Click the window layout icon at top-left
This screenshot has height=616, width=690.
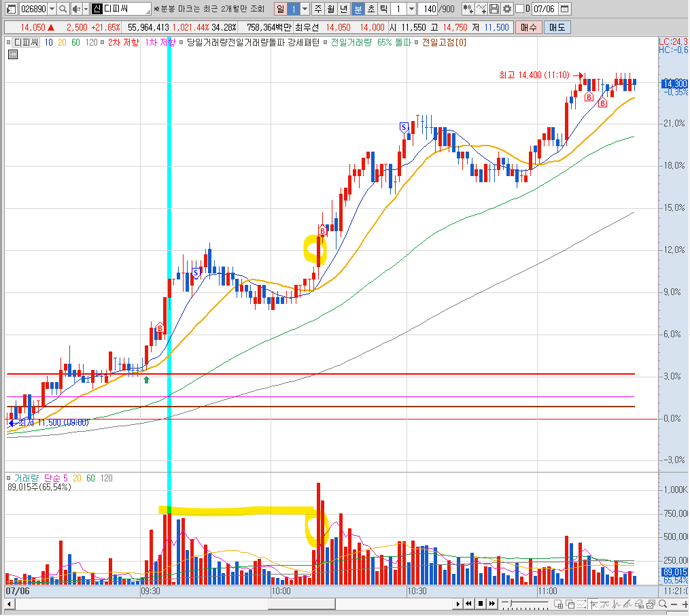tap(11, 8)
